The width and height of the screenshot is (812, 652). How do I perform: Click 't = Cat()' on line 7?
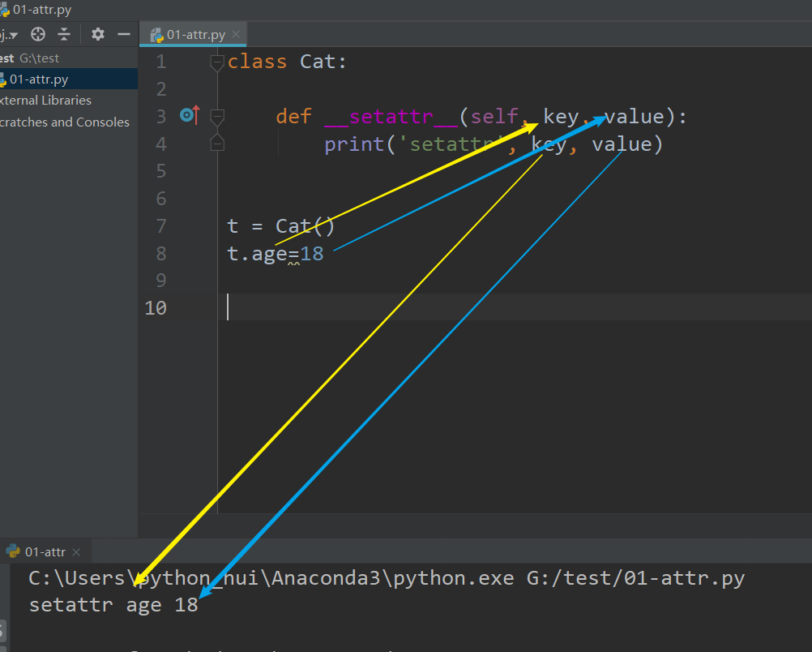[x=281, y=226]
